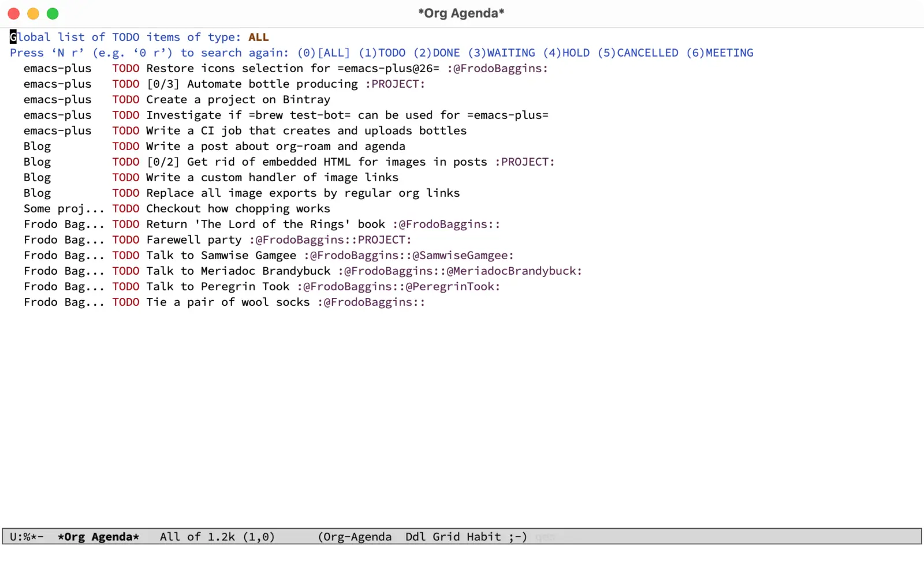Viewport: 924px width, 561px height.
Task: Select the (5)CANCELLED keyword filter
Action: click(638, 53)
